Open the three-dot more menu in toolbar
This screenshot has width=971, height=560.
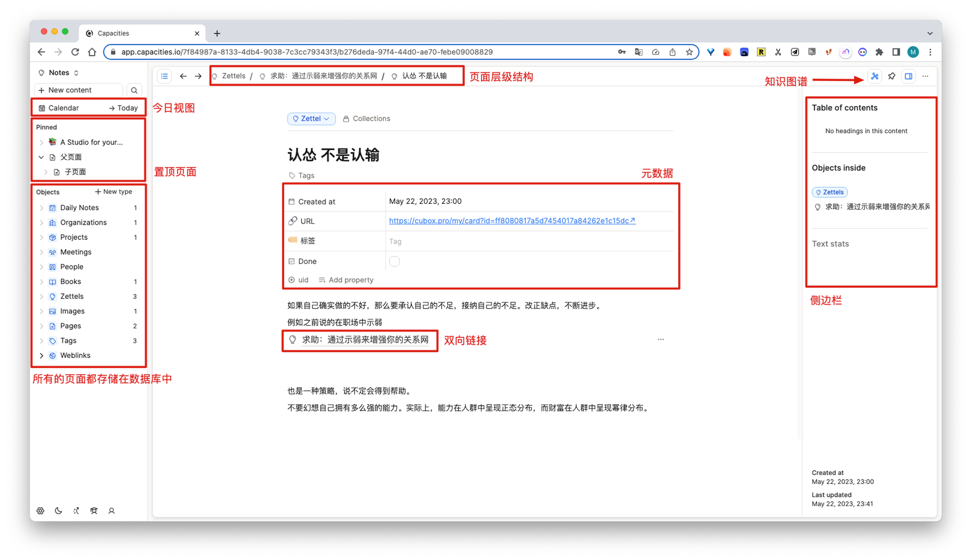pyautogui.click(x=925, y=76)
